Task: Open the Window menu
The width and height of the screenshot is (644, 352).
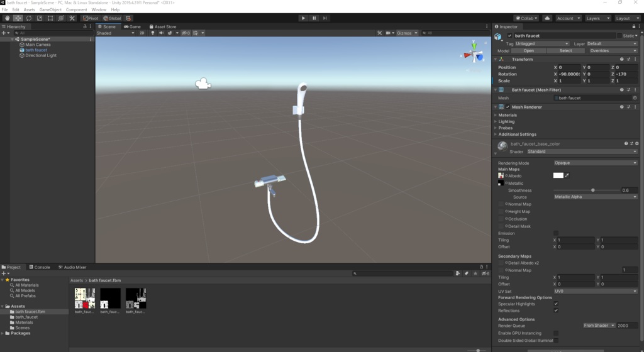Action: [99, 9]
